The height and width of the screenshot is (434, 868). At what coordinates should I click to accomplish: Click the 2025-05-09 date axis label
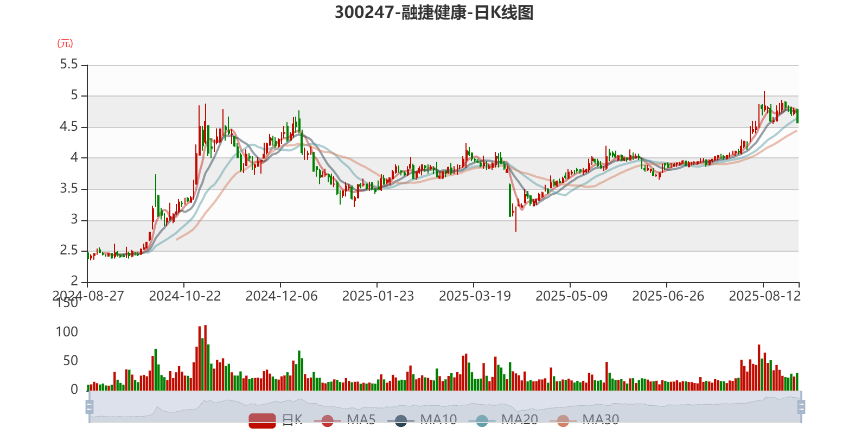point(571,296)
